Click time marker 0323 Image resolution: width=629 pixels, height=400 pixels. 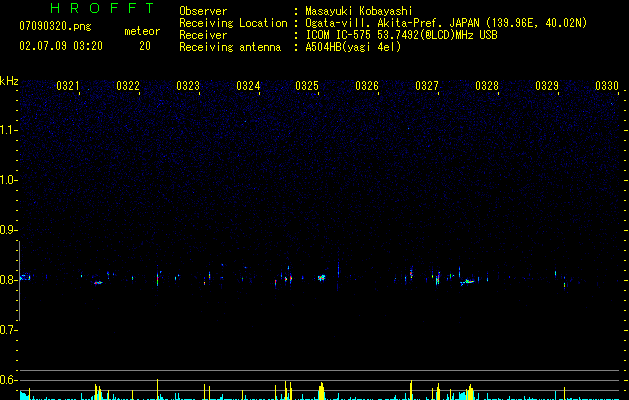(188, 86)
